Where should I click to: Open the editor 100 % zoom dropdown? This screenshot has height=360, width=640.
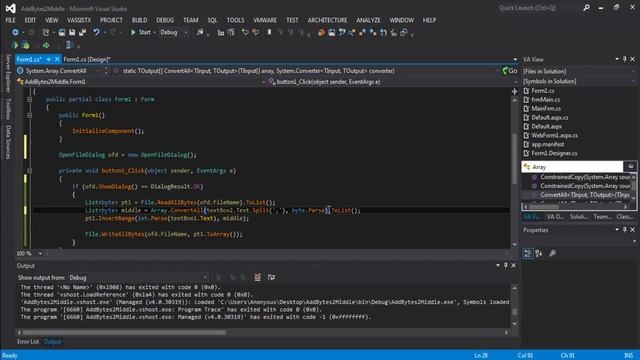pos(40,253)
